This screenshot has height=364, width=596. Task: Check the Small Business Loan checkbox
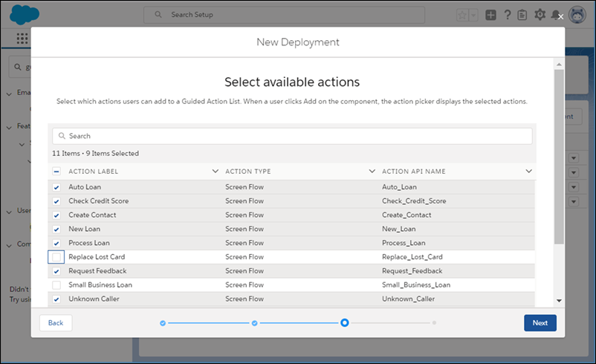click(56, 285)
